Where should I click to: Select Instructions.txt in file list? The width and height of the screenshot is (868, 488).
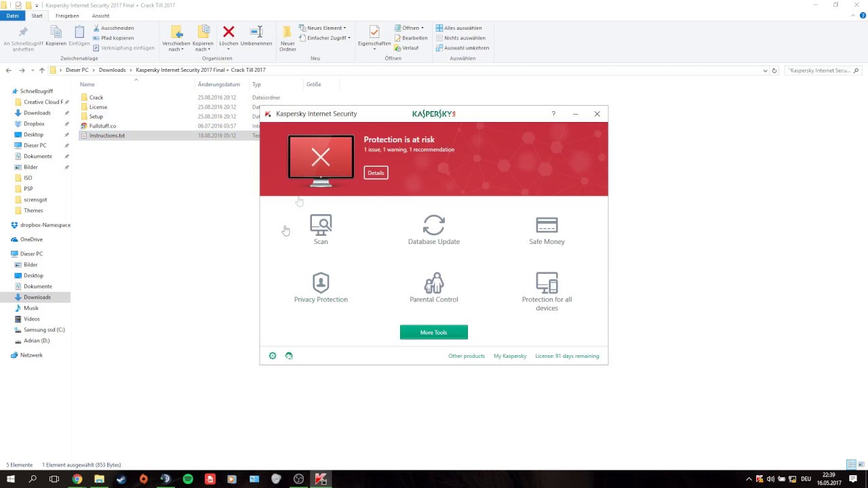107,136
